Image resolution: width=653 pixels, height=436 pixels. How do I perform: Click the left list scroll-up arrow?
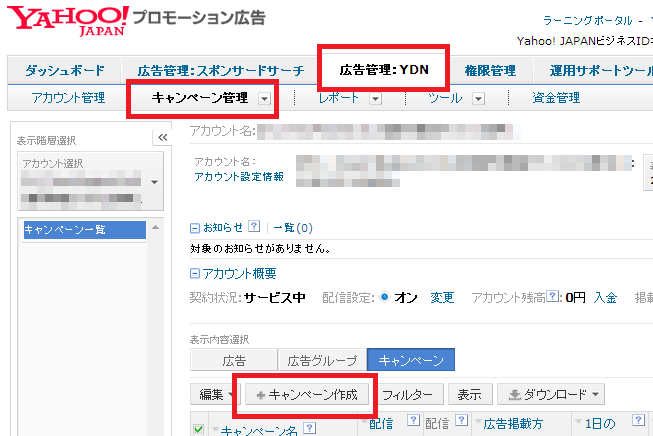[x=156, y=227]
